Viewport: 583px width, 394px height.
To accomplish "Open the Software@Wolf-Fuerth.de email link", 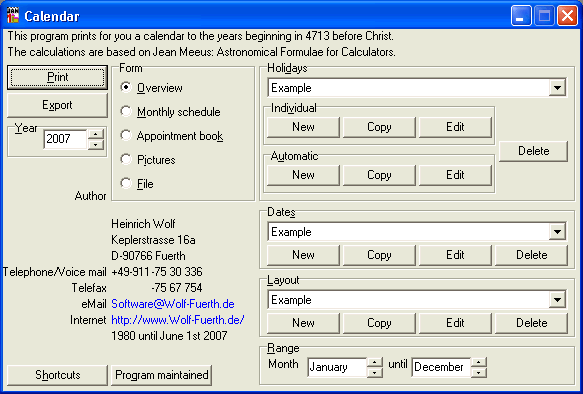I will tap(173, 304).
